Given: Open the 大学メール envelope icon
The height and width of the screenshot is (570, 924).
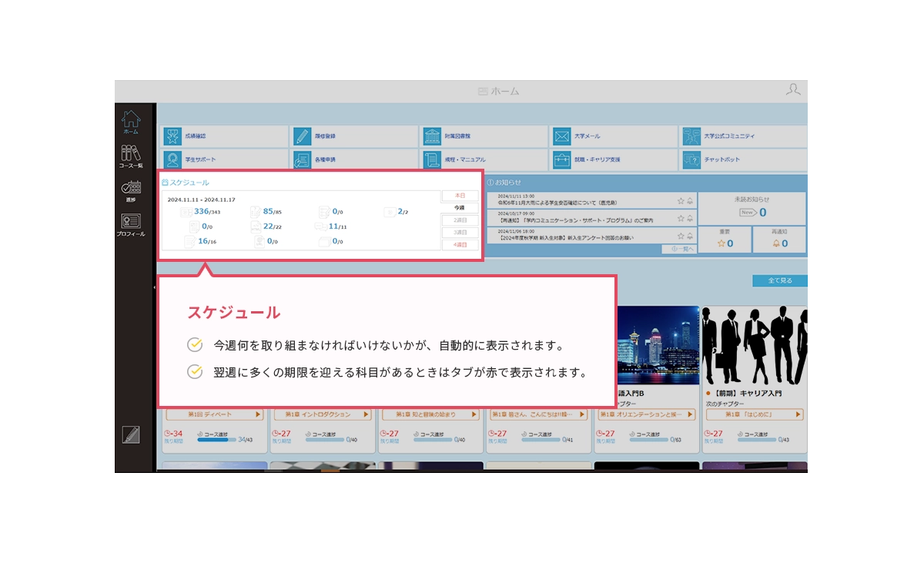Looking at the screenshot, I should tap(561, 136).
